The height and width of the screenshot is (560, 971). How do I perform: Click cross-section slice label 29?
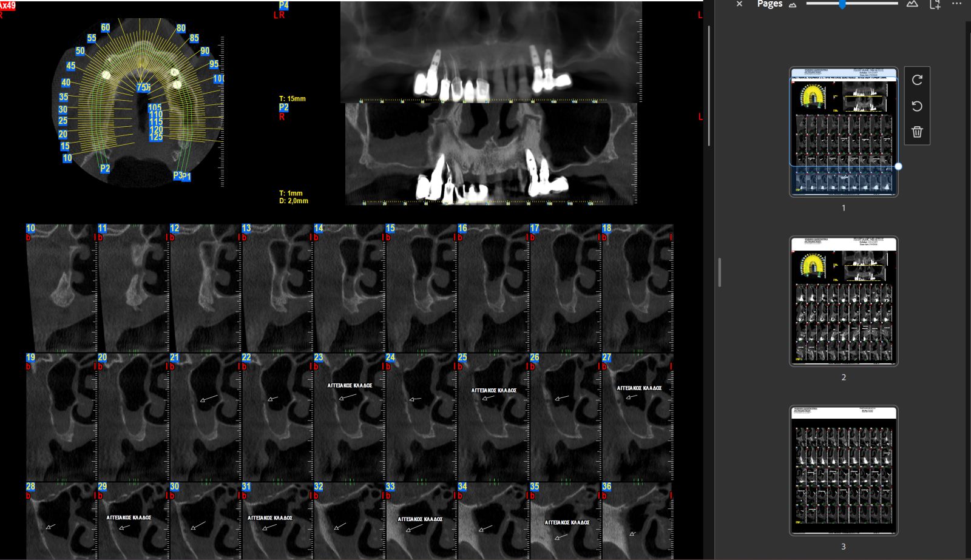(103, 487)
